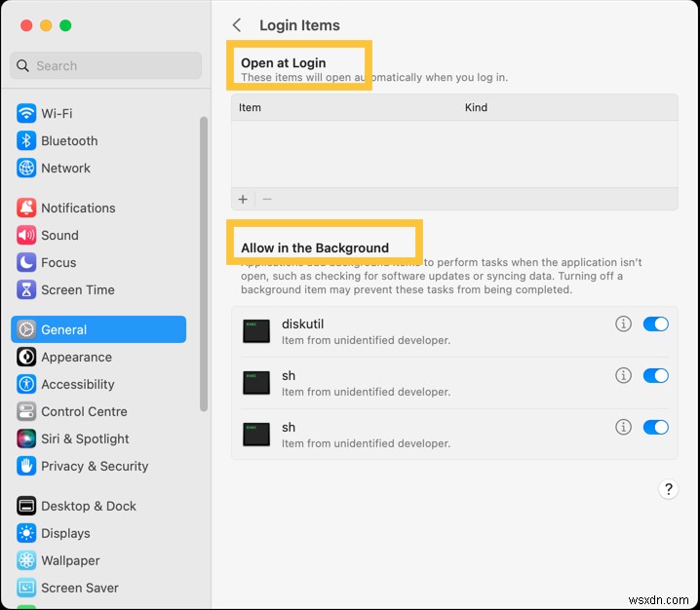
Task: Open Wallpaper settings
Action: click(x=98, y=560)
